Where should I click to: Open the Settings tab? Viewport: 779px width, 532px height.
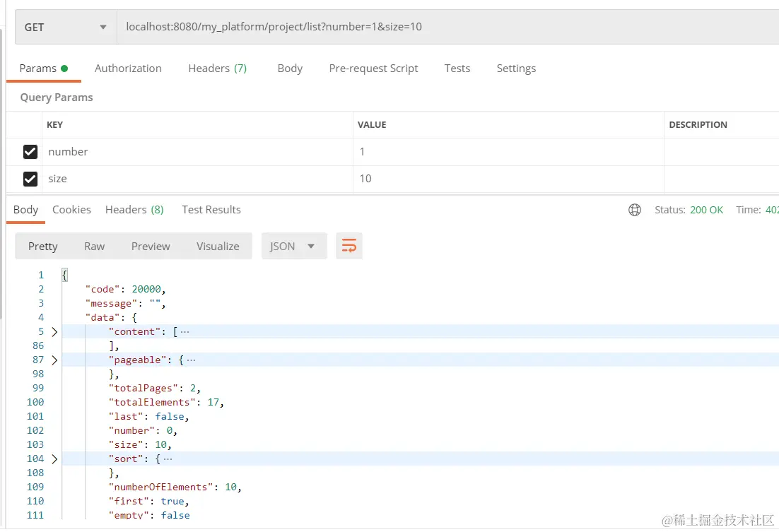click(x=516, y=69)
